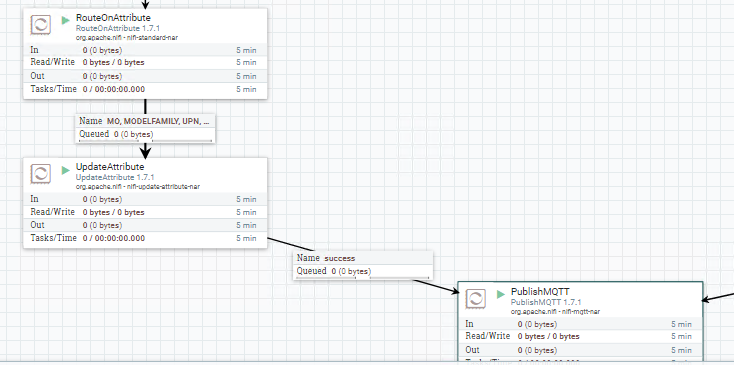734x365 pixels.
Task: Click the '5 min' value in PublishMQTT's In row
Action: (x=682, y=324)
